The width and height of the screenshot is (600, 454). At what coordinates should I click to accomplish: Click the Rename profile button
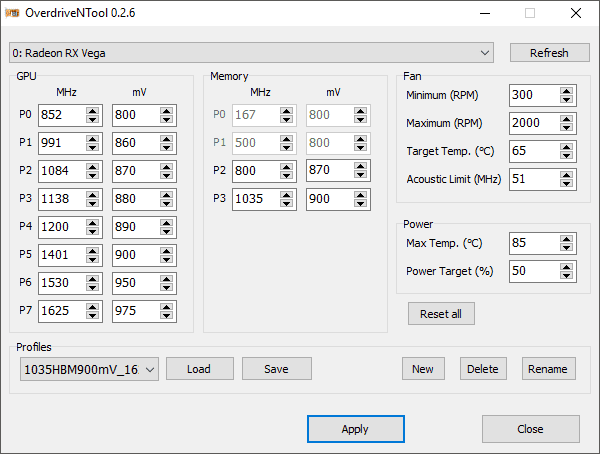pos(549,369)
